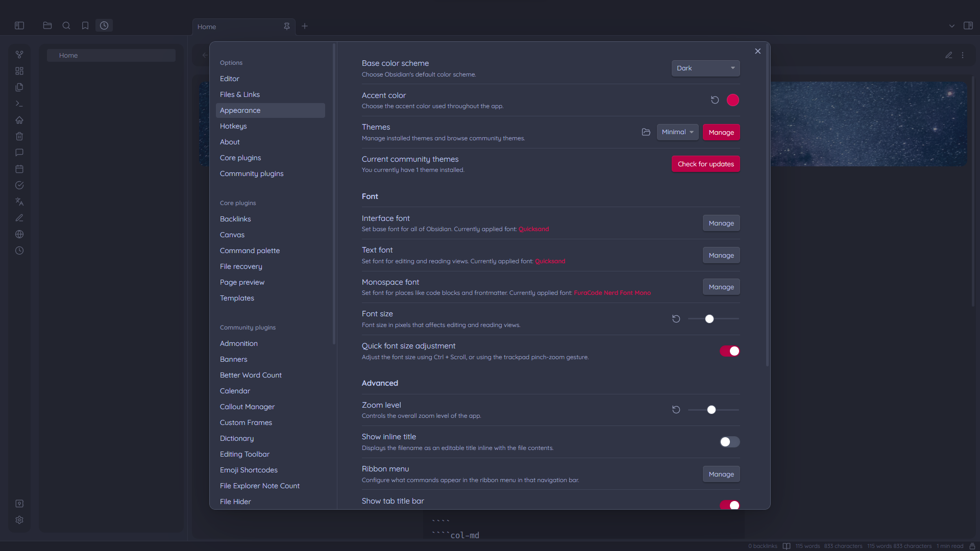
Task: Open the calendar ribbon icon
Action: (19, 169)
